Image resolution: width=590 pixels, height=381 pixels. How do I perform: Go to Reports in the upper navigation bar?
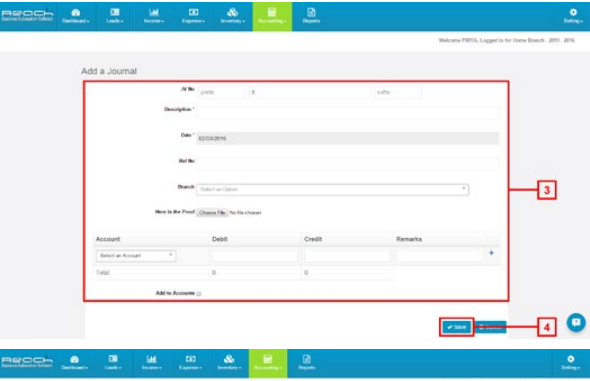(311, 17)
